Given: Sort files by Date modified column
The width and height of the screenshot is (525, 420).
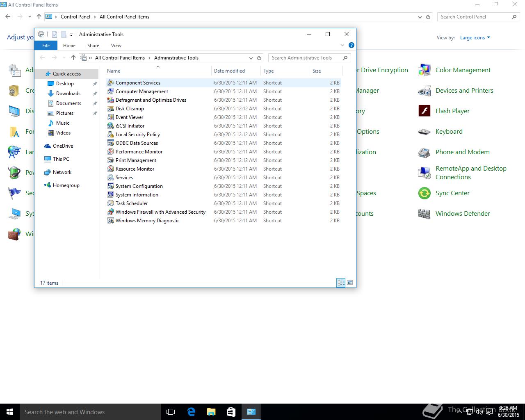Looking at the screenshot, I should (236, 71).
